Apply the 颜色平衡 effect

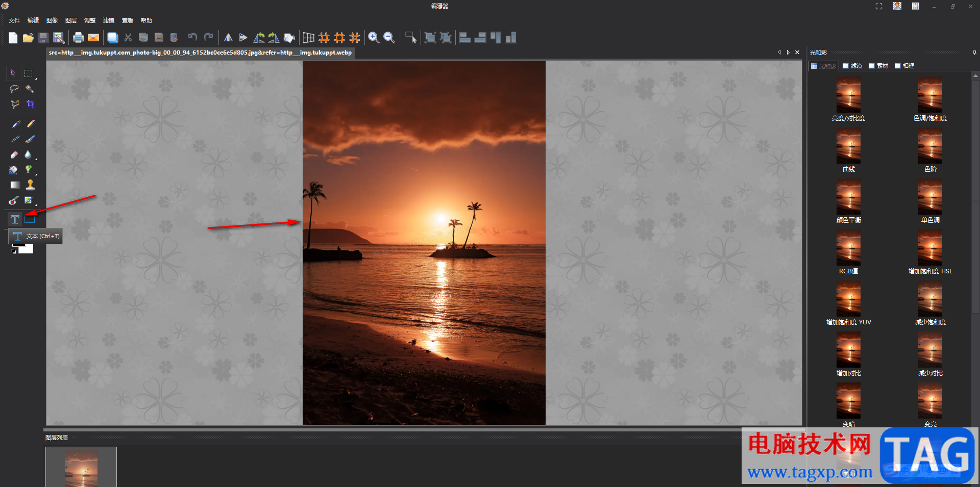pyautogui.click(x=848, y=201)
